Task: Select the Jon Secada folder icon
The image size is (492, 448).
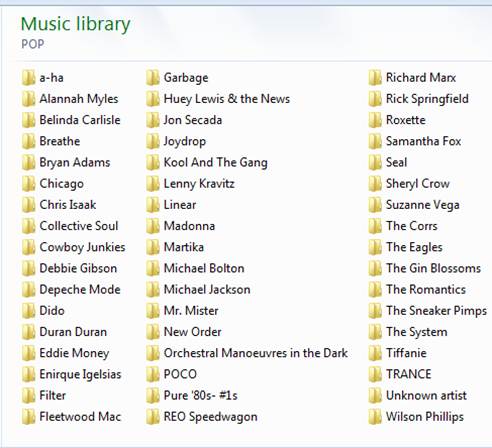Action: [153, 120]
